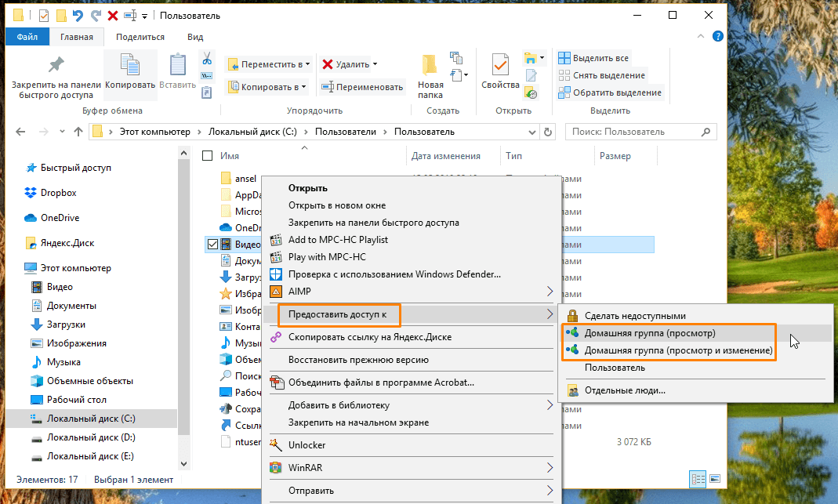The height and width of the screenshot is (504, 838).
Task: Expand the WinRAR submenu
Action: [x=550, y=468]
